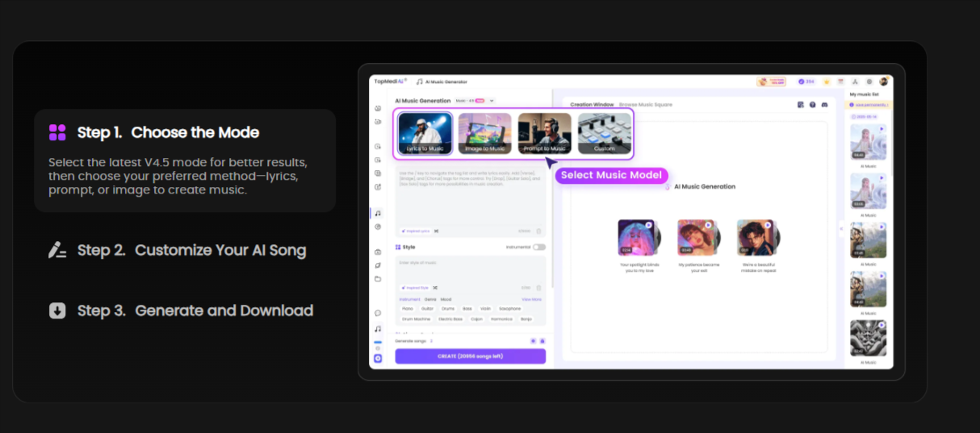Click the save permanently notice

[x=869, y=105]
